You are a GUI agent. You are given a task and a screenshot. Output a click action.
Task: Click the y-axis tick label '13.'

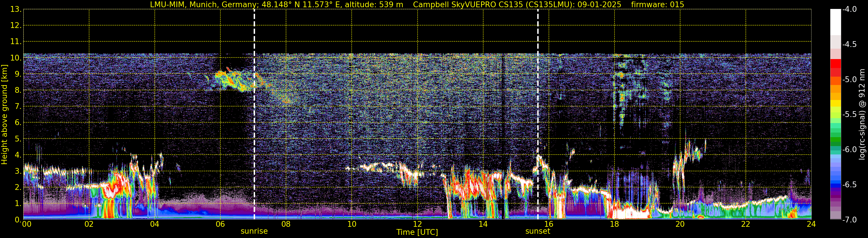click(16, 9)
